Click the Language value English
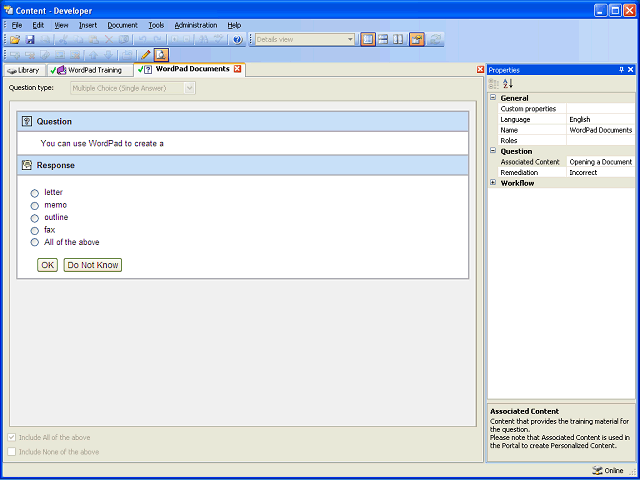Screen dimensions: 640x480 click(x=580, y=119)
